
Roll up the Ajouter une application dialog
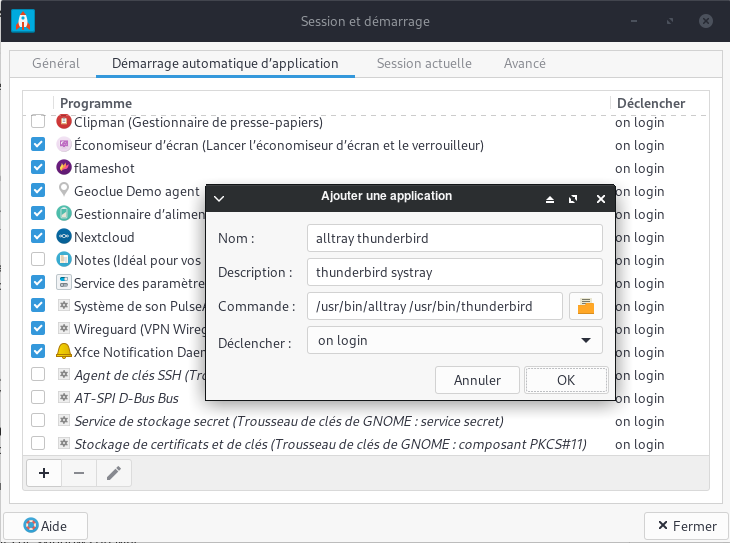coord(549,198)
